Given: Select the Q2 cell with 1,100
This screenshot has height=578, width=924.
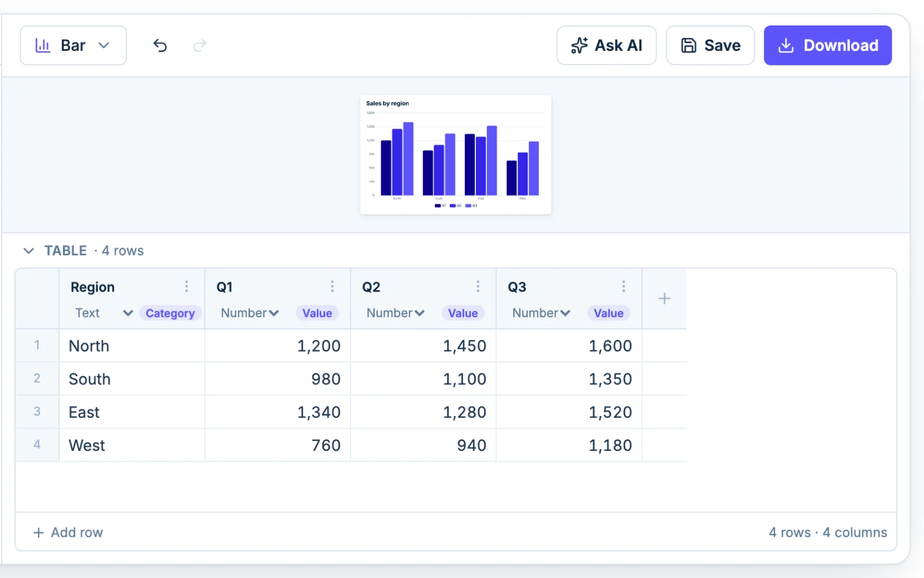Looking at the screenshot, I should click(x=423, y=379).
